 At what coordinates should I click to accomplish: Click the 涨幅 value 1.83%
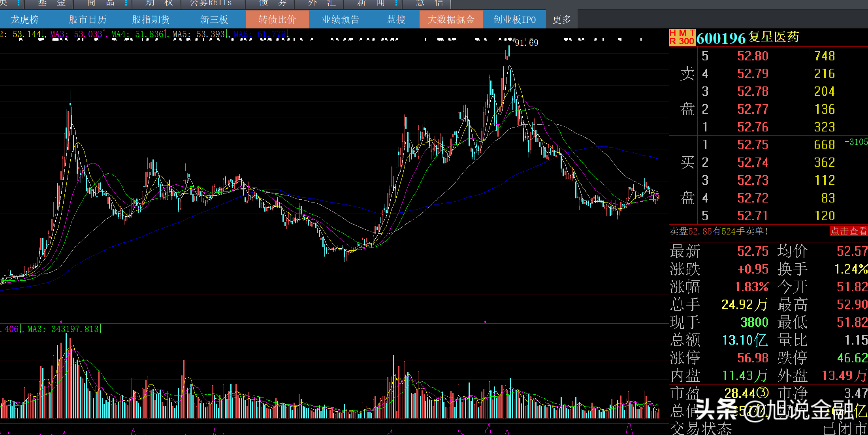751,287
